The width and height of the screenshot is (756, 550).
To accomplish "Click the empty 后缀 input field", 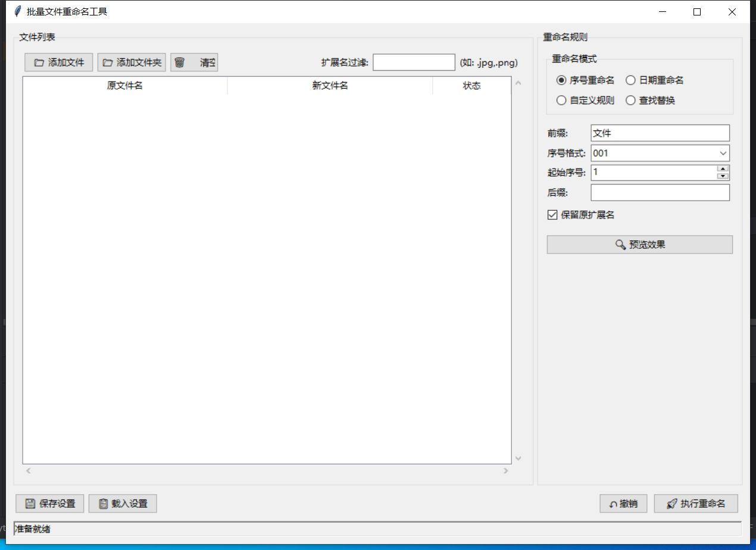I will point(660,193).
